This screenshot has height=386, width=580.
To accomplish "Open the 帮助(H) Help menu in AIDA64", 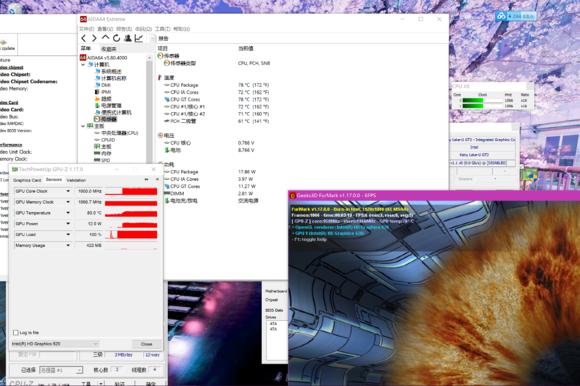I will coord(182,29).
